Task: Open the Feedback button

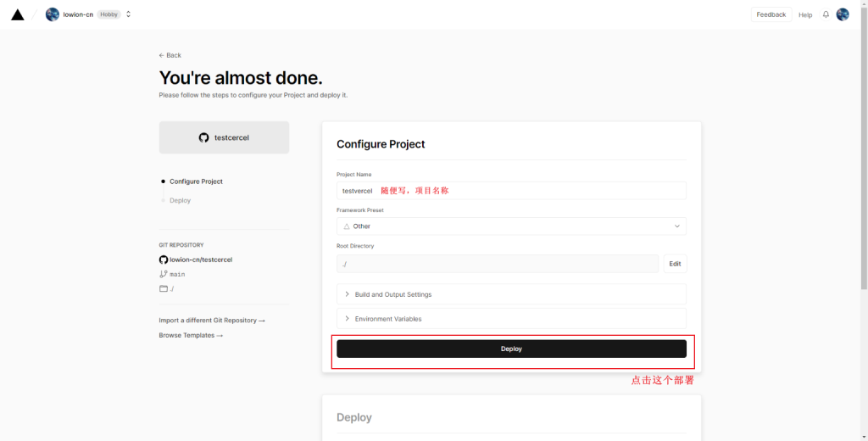Action: coord(771,14)
